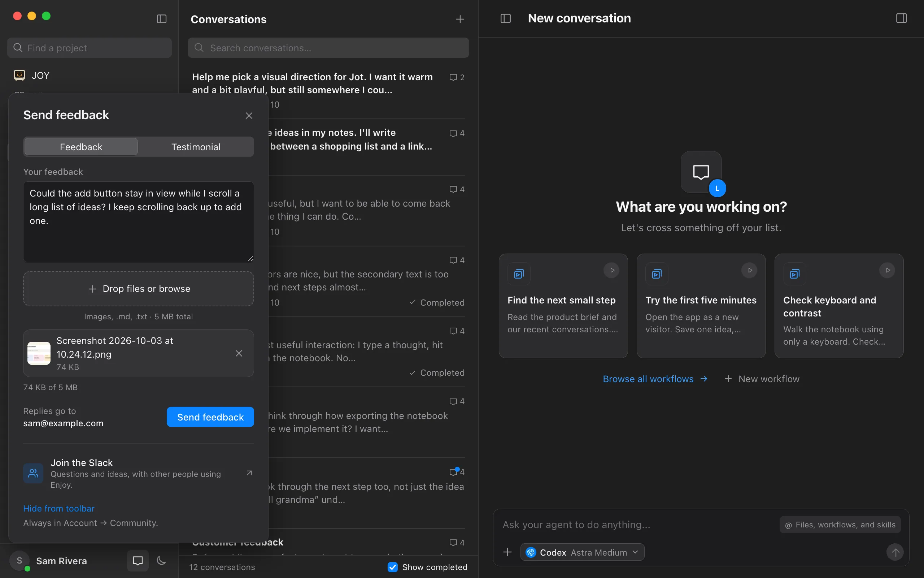
Task: Open Browse all workflows link
Action: point(655,379)
